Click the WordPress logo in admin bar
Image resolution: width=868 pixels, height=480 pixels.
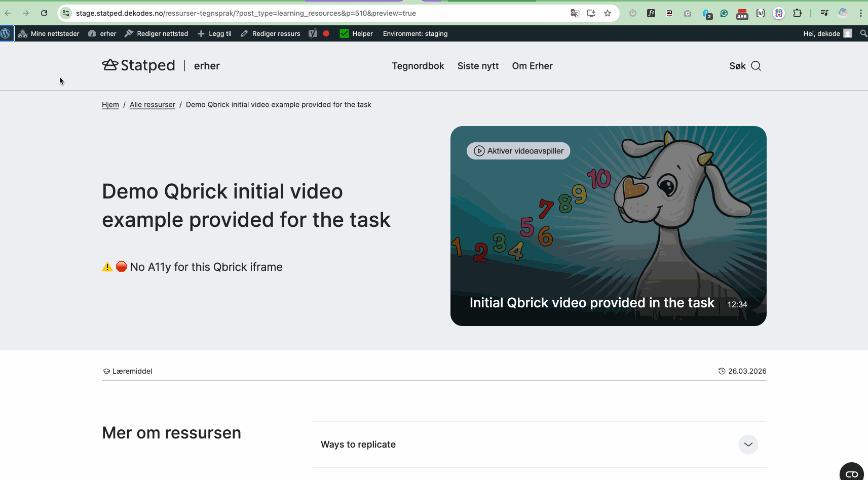coord(6,33)
